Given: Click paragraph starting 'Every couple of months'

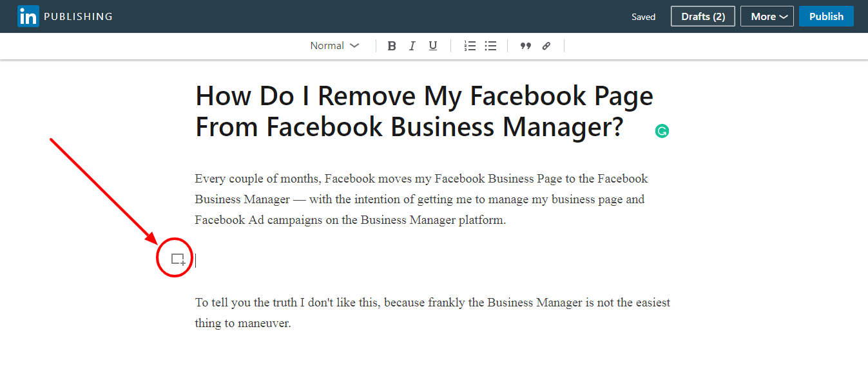Looking at the screenshot, I should [x=421, y=199].
